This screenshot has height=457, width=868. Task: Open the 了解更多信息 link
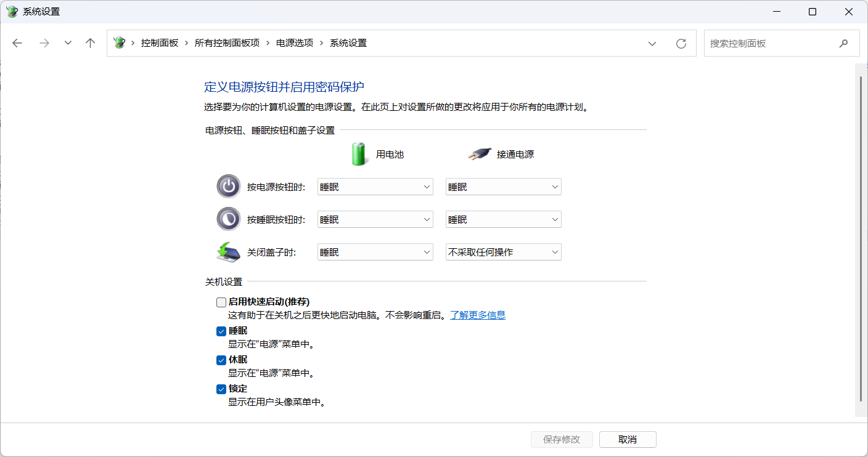(478, 315)
